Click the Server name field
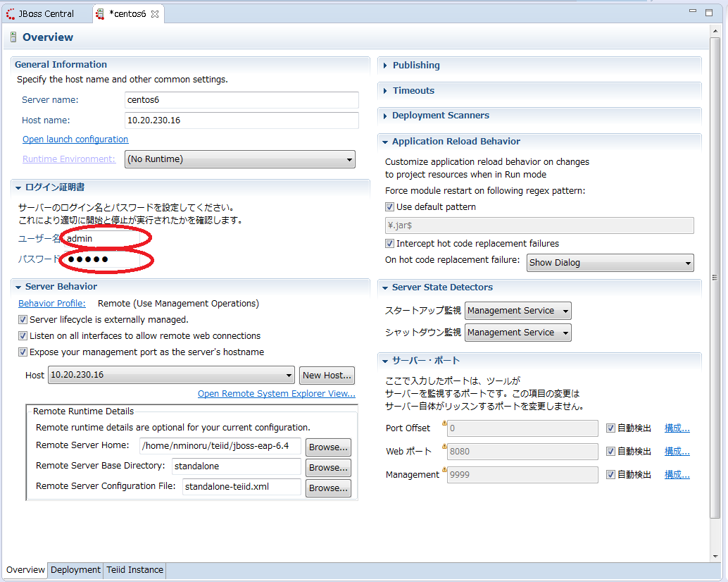 pos(241,100)
